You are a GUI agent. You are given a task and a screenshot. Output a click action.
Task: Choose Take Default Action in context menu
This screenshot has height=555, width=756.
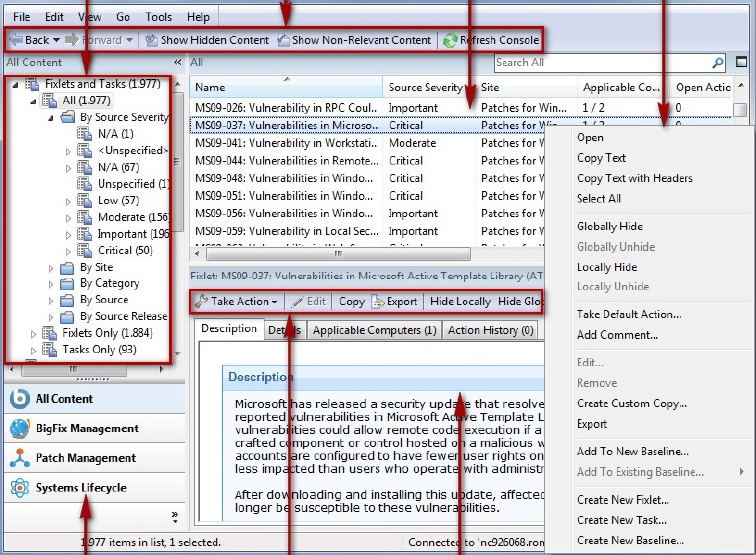629,314
